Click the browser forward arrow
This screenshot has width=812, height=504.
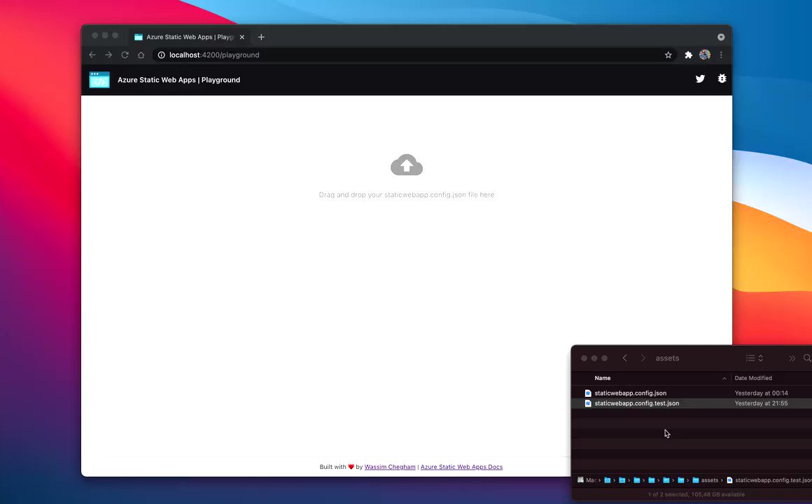108,55
